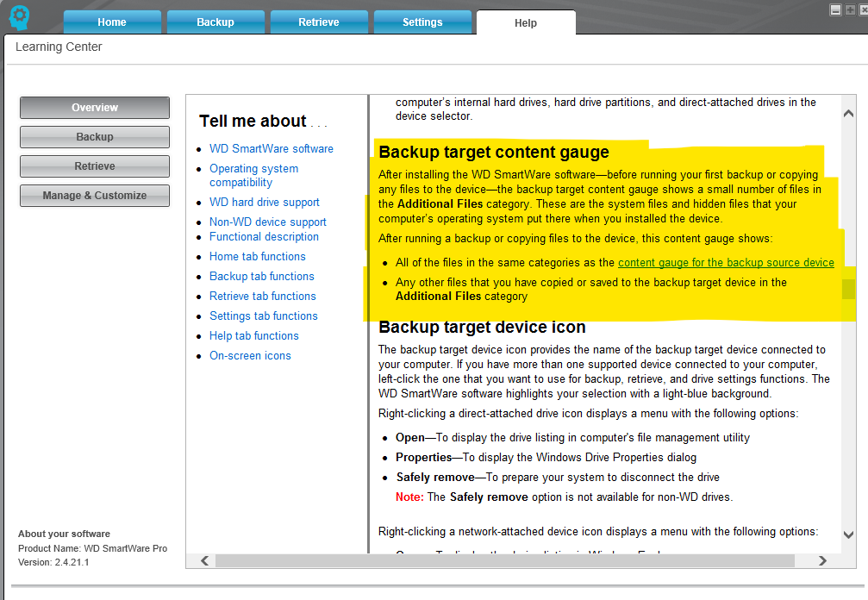
Task: Open WD hard drive support topic
Action: (x=264, y=202)
